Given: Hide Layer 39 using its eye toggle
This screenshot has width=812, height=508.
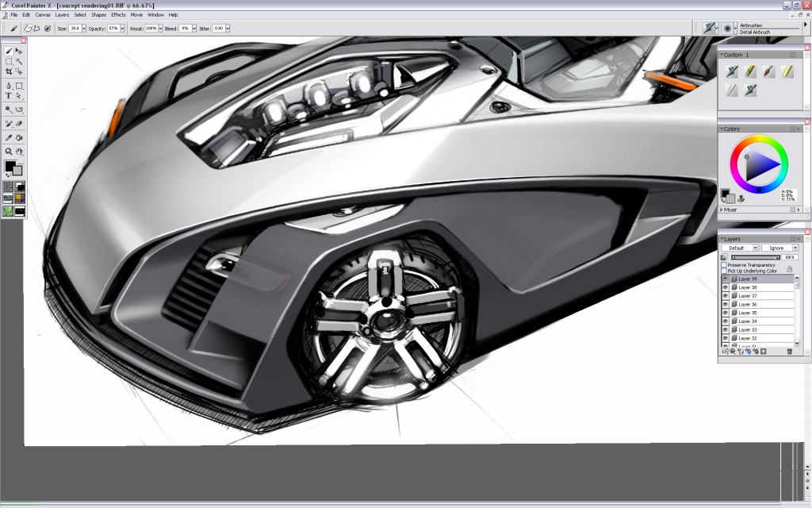Looking at the screenshot, I should point(725,278).
